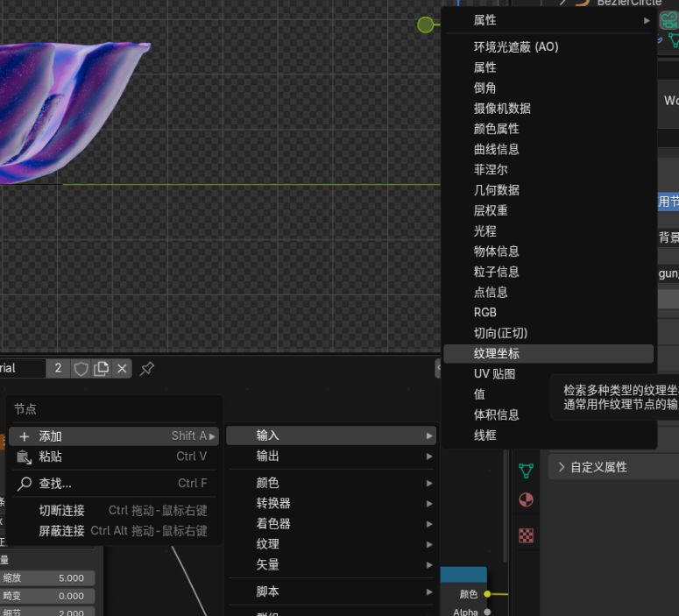Open the 转换器 converter submenu

coord(331,503)
